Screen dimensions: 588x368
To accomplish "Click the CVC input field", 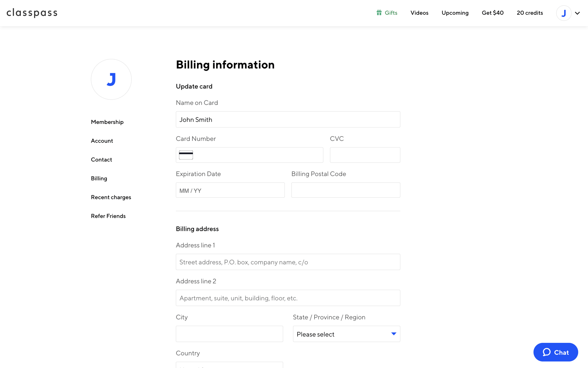I will [x=365, y=155].
